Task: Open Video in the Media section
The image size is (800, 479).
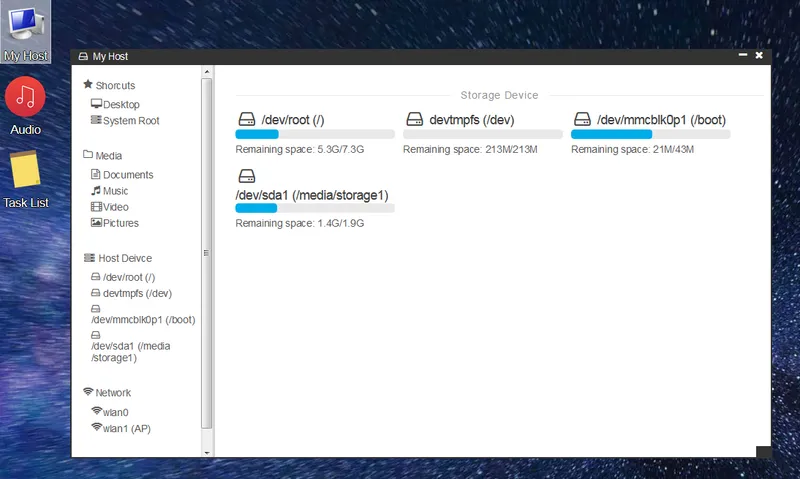Action: pos(115,207)
